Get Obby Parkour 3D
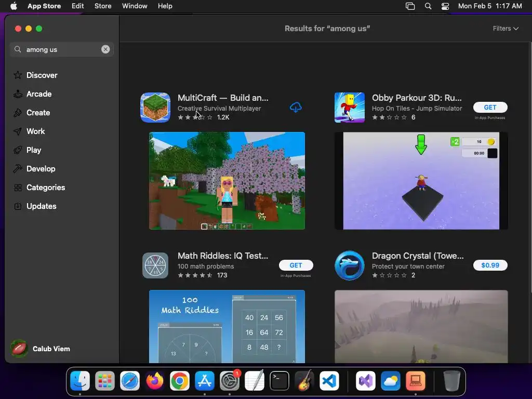 pos(490,107)
